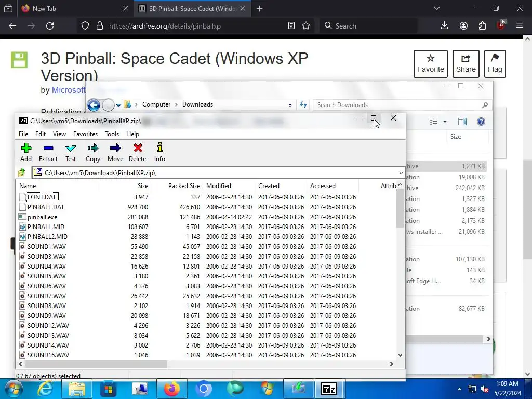Open Explorer help question mark icon
The image size is (532, 399).
pyautogui.click(x=481, y=122)
